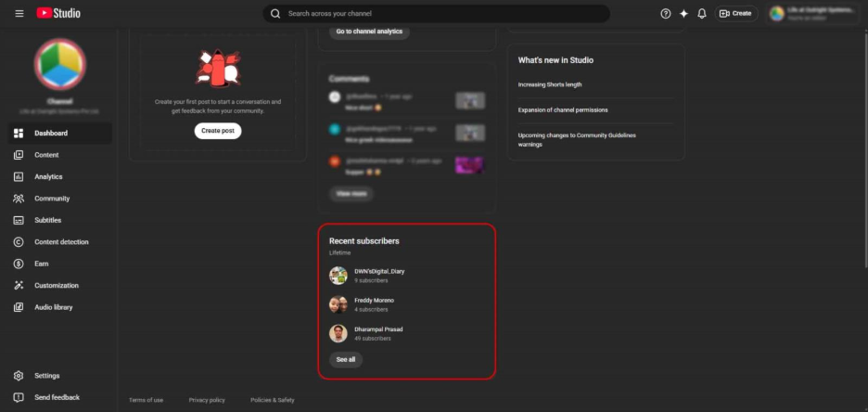Click the Freddy Moreno name
This screenshot has height=412, width=868.
(375, 300)
